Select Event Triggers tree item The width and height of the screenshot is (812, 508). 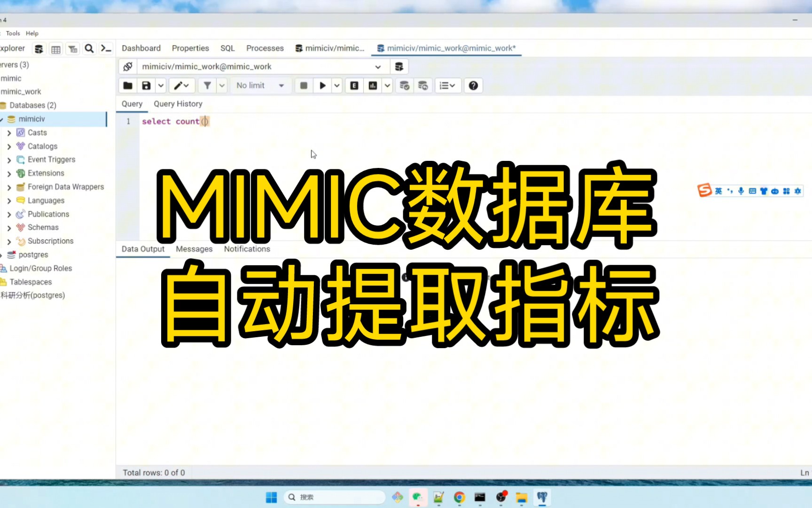[51, 160]
